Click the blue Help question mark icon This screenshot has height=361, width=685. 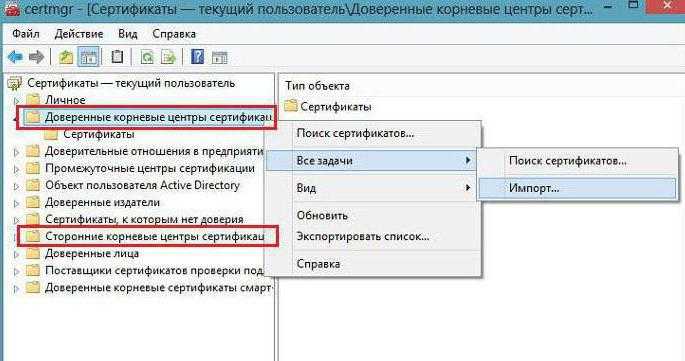197,57
